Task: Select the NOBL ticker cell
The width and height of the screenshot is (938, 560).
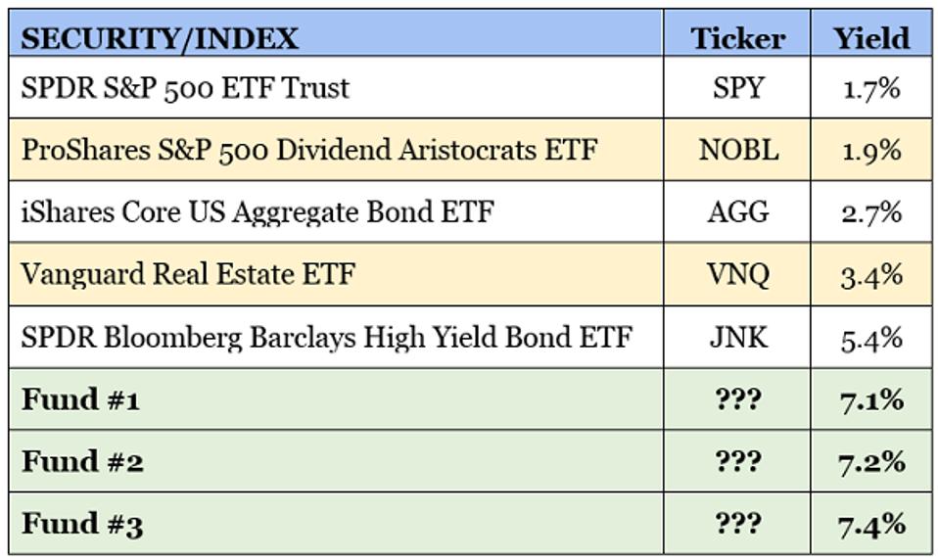Action: tap(737, 150)
